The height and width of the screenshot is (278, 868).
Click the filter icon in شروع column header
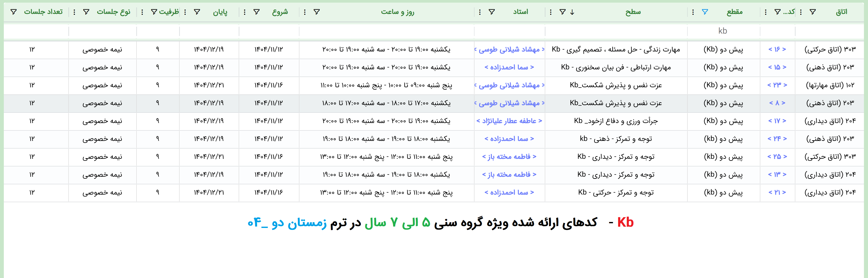[257, 12]
